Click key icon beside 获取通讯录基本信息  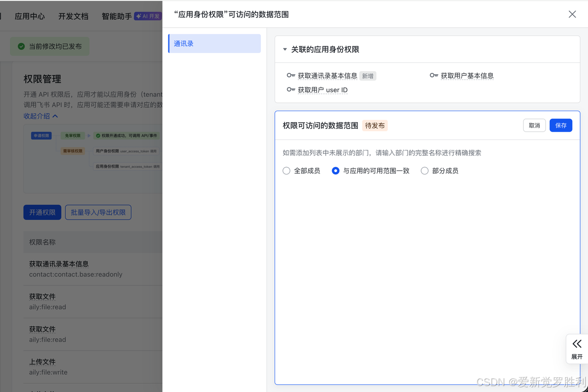[x=291, y=75]
